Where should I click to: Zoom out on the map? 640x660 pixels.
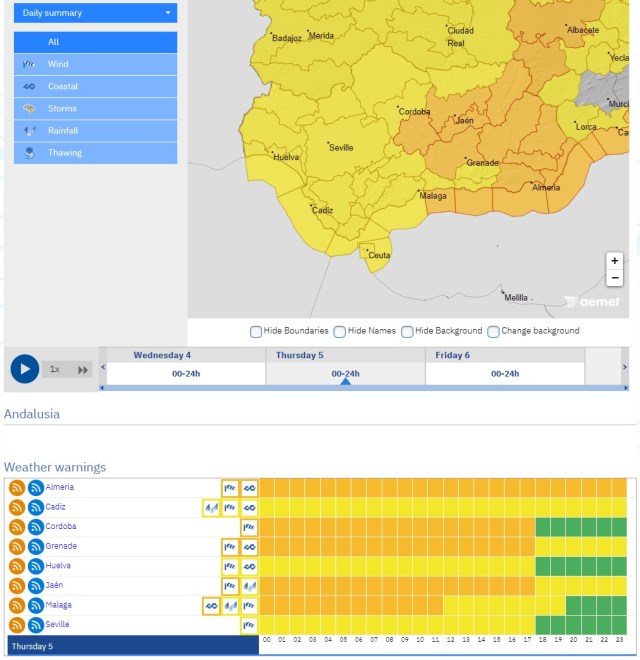(x=615, y=278)
